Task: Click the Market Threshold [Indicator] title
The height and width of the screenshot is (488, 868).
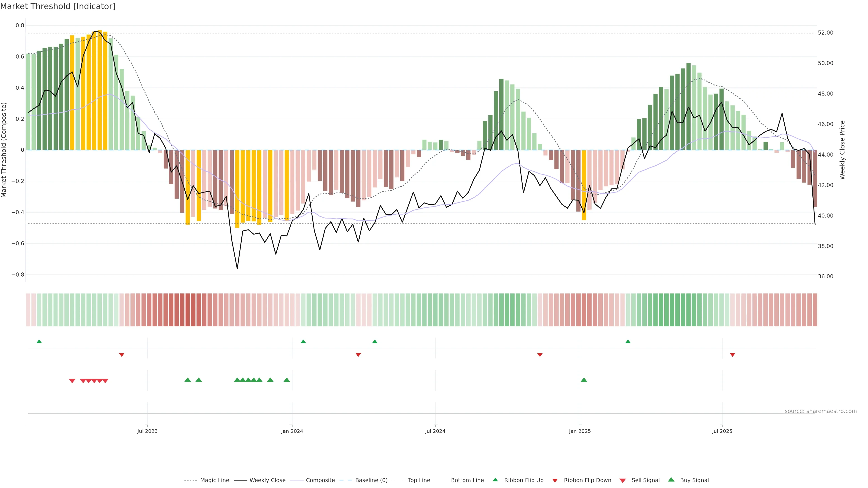Action: point(58,6)
